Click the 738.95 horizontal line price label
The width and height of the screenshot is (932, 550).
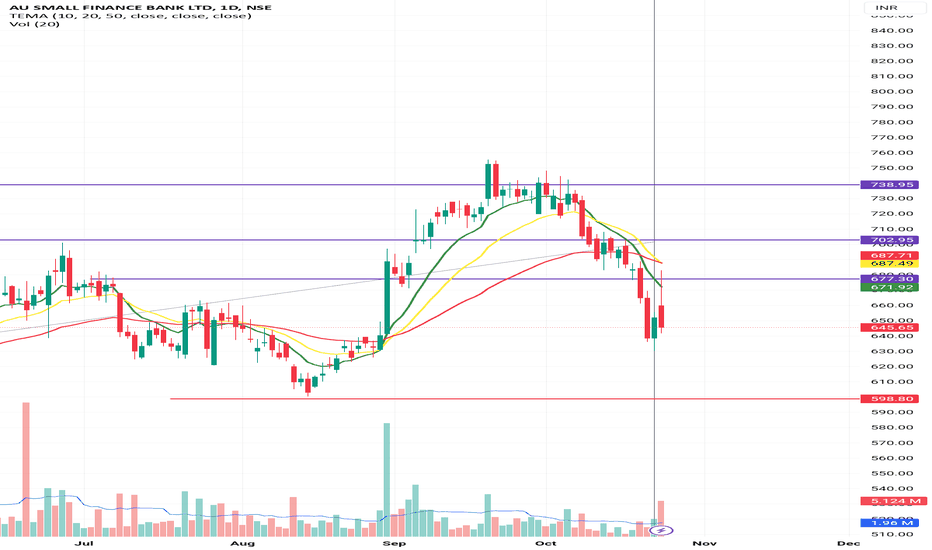pos(890,185)
